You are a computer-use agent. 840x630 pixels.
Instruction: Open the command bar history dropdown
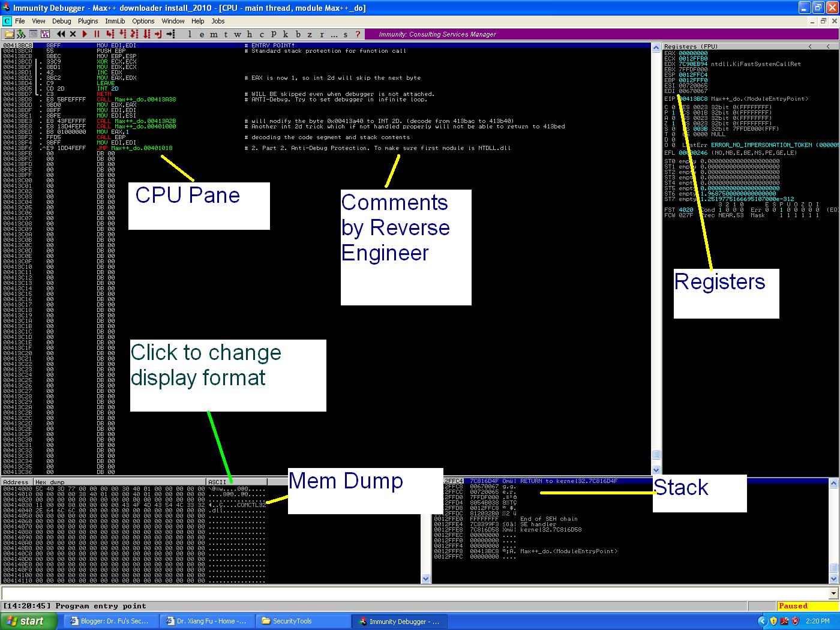[x=833, y=593]
